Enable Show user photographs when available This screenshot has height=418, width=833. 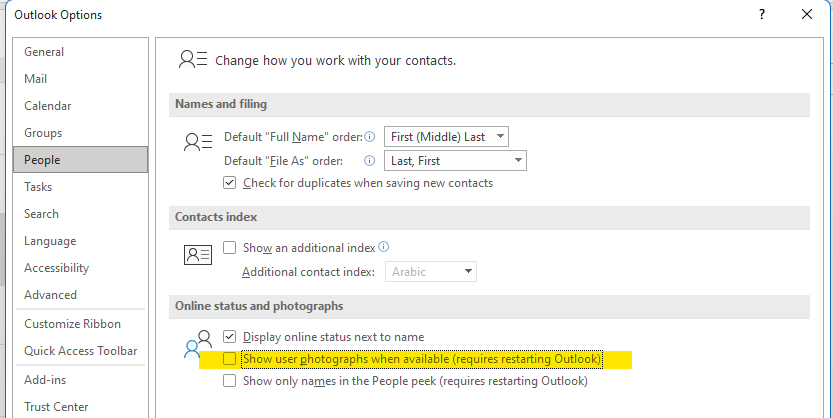pyautogui.click(x=230, y=358)
